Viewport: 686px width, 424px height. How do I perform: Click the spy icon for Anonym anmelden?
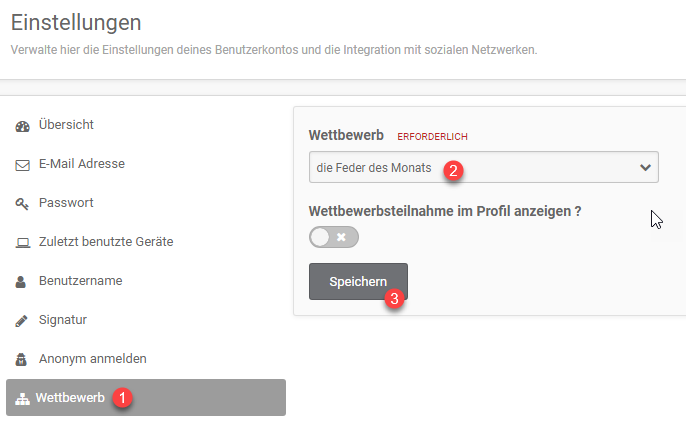(x=21, y=360)
